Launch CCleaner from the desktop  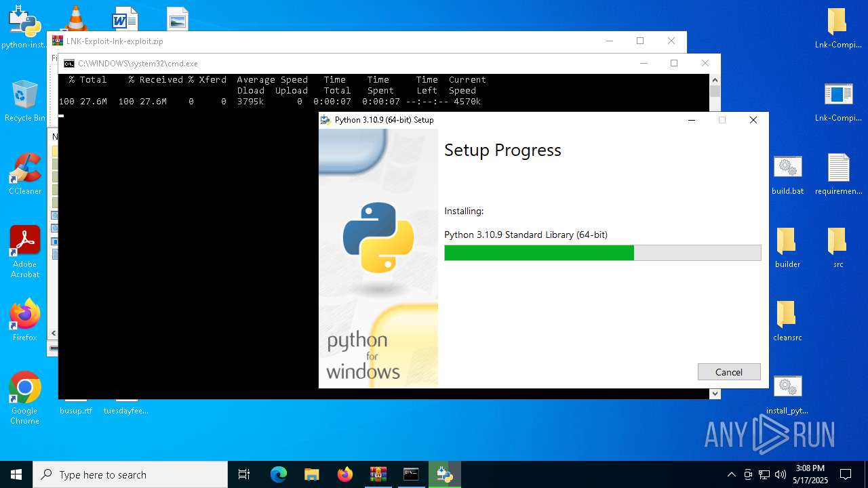click(24, 174)
